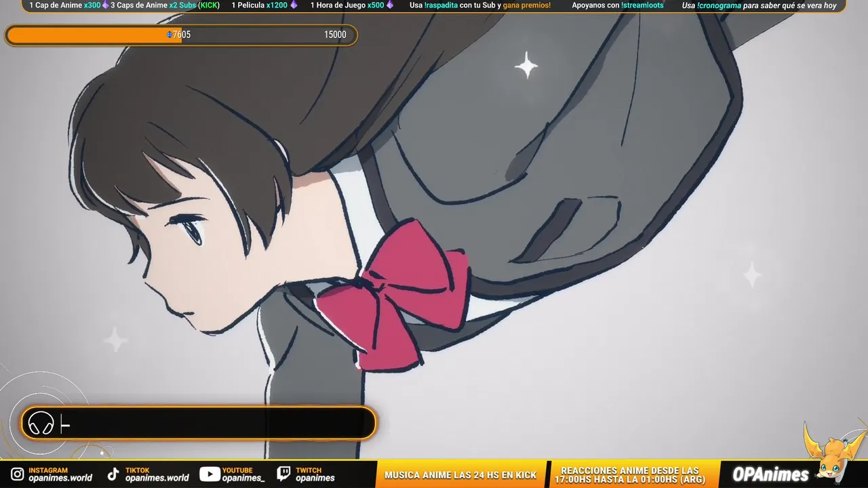Click the Twitch logo icon
This screenshot has height=488, width=868.
pyautogui.click(x=284, y=474)
